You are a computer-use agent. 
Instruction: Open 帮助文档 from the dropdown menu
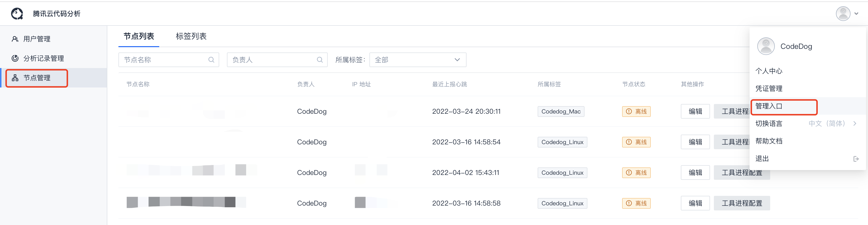pos(769,141)
